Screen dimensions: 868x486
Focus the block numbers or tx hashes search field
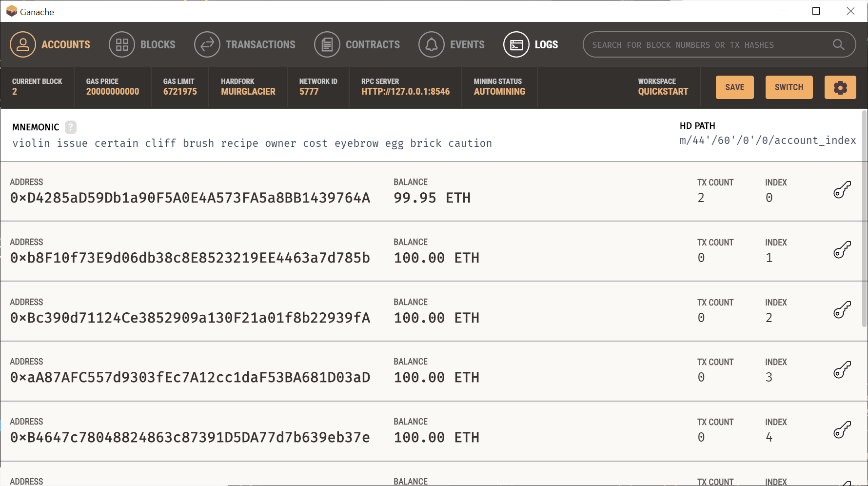point(719,44)
